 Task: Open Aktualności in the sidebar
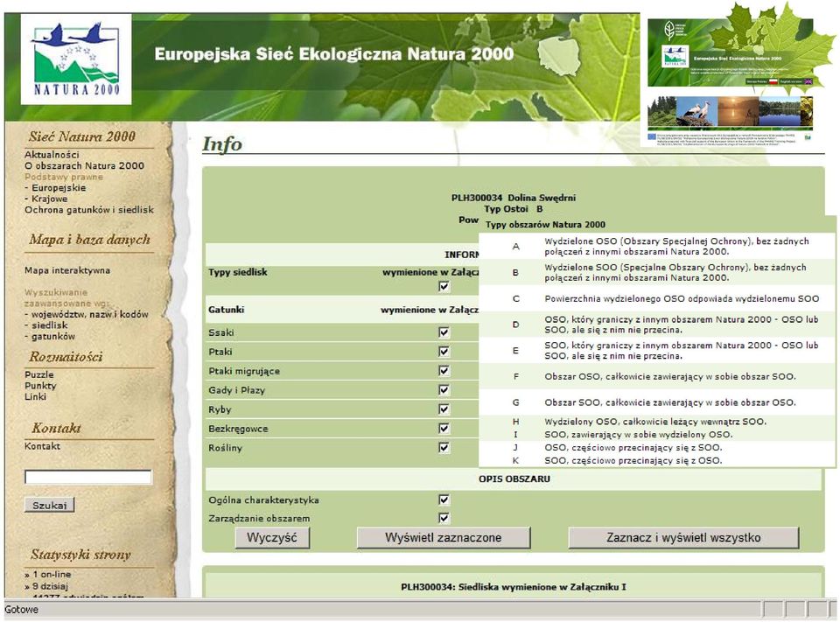[x=52, y=155]
